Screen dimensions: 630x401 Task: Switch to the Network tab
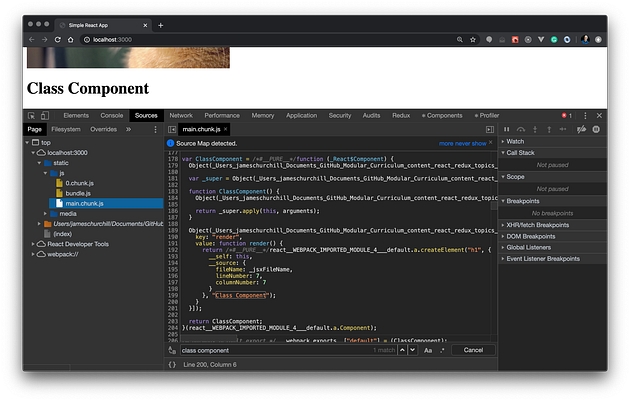181,116
